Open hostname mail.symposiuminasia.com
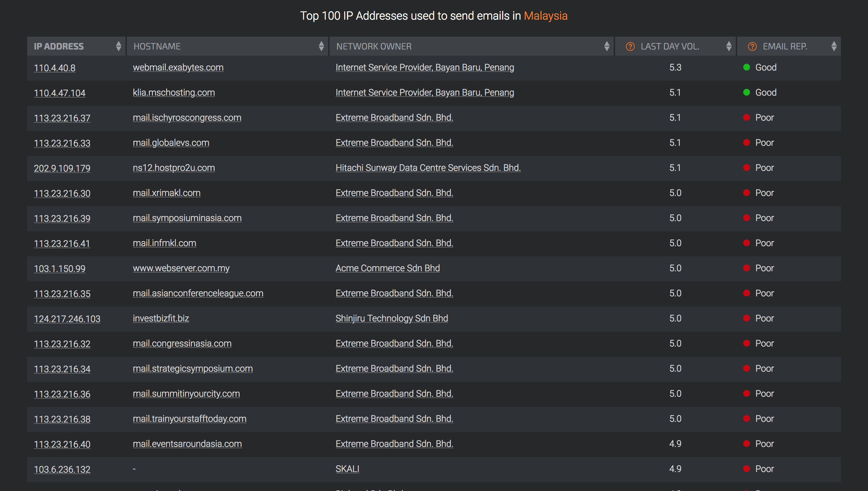868x491 pixels. click(x=187, y=218)
